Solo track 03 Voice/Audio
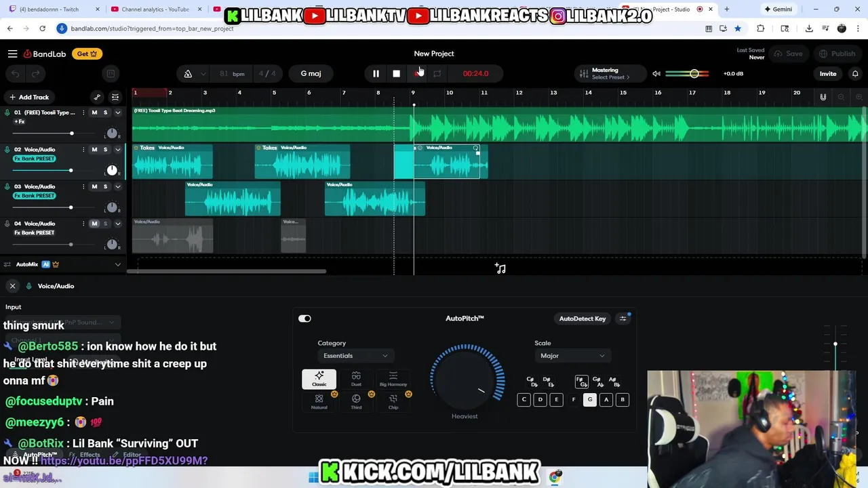868x488 pixels. tap(105, 186)
